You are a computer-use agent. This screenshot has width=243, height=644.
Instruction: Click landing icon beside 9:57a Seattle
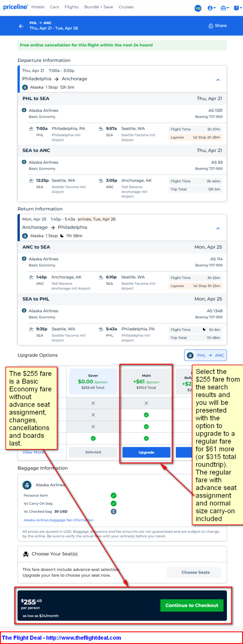(101, 128)
